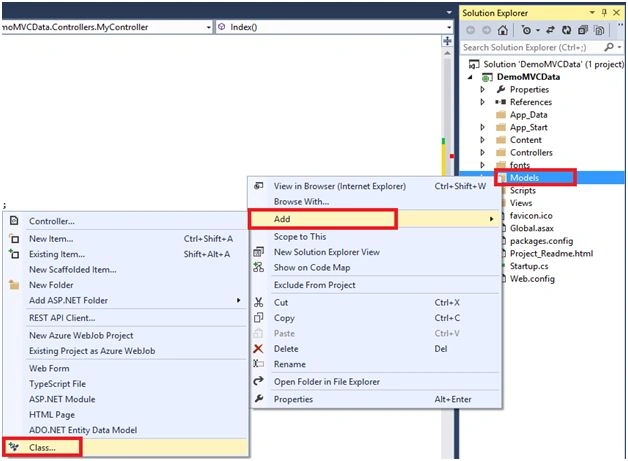Choose Delete in context menu
Viewport: 628px width, 461px height.
click(x=376, y=349)
